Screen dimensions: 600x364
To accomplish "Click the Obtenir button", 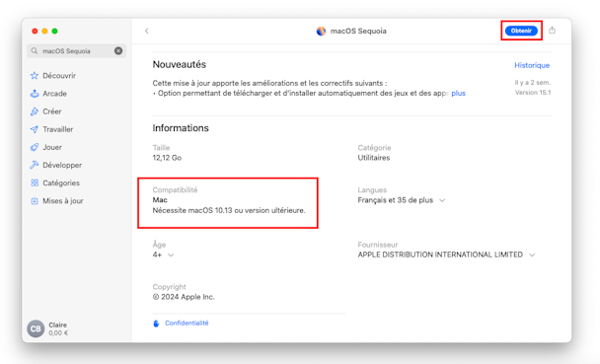I will (x=521, y=31).
